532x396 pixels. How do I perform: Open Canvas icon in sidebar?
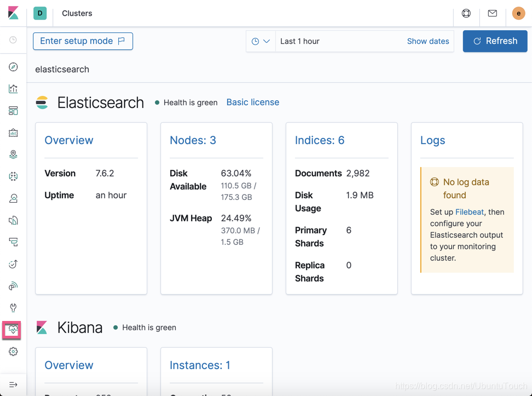coord(13,133)
